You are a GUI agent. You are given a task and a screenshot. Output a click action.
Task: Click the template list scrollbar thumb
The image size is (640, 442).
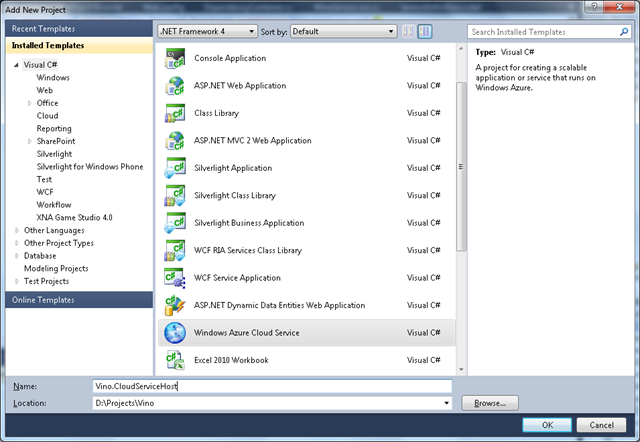(461, 167)
